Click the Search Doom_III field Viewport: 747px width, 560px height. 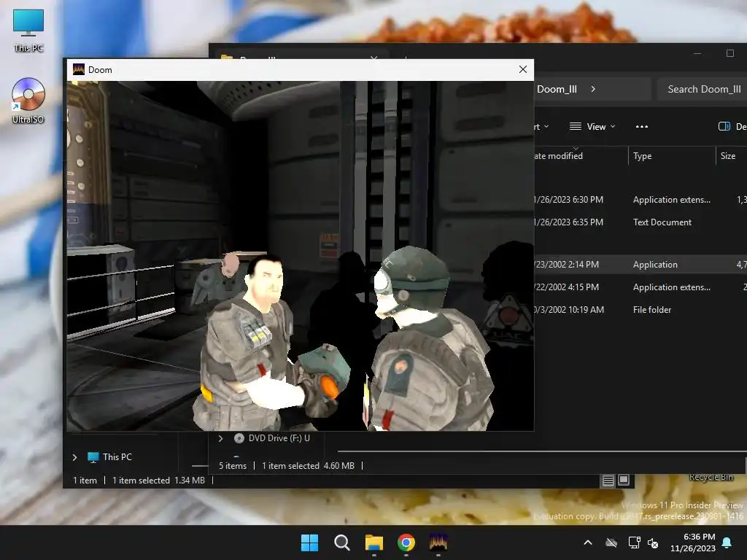703,89
